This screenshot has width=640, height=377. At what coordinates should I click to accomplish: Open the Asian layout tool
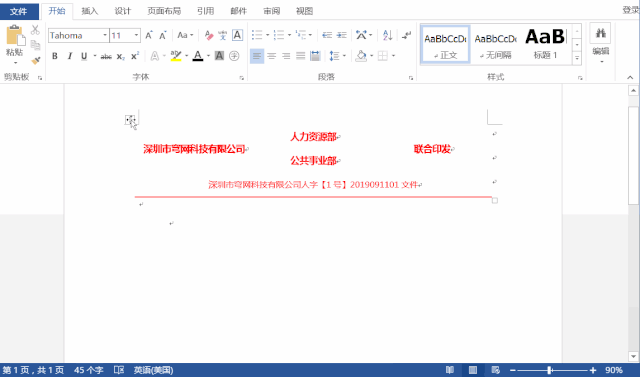(x=361, y=35)
